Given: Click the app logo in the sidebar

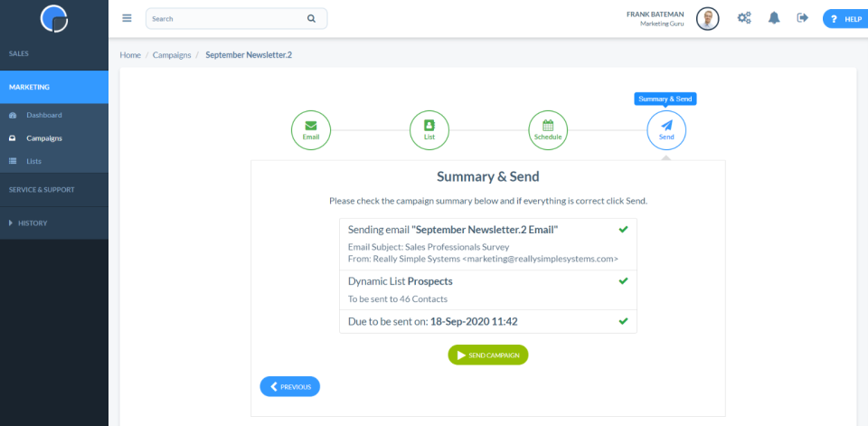Looking at the screenshot, I should [x=53, y=18].
